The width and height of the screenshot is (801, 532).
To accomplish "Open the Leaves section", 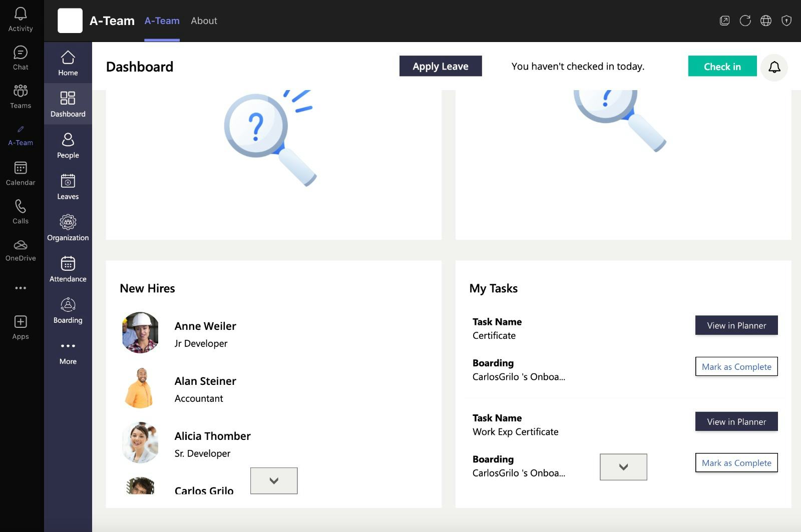I will 68,186.
